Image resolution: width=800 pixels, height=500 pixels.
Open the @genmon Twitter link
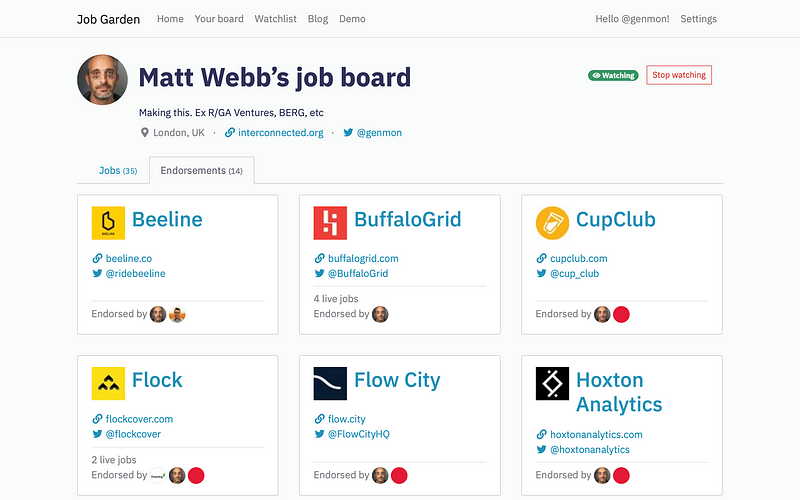pyautogui.click(x=379, y=133)
